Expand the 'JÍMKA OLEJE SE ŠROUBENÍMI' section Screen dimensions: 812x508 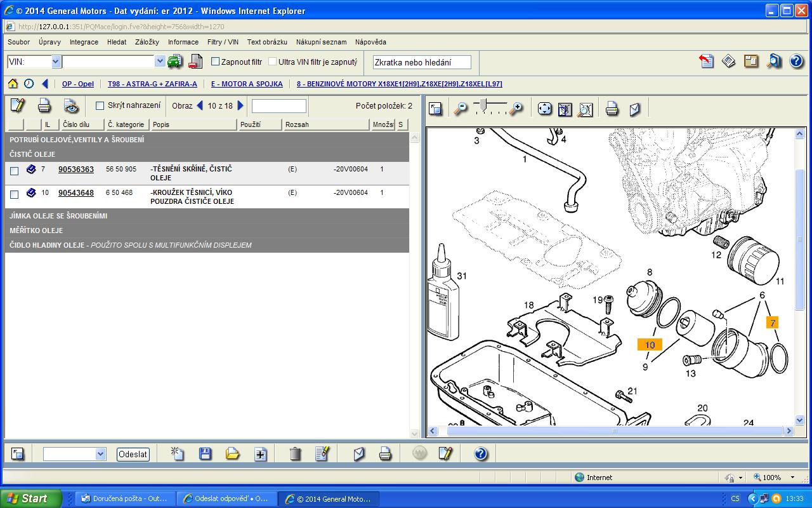tap(58, 216)
